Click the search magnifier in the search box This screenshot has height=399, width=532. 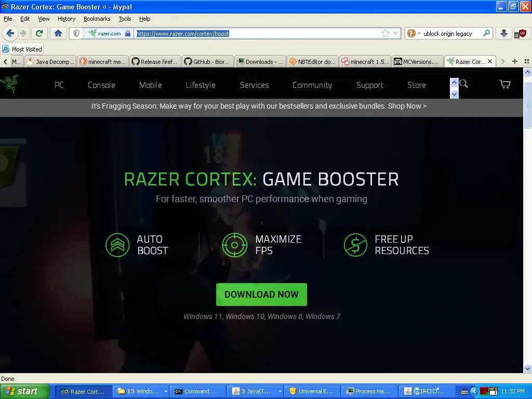486,33
